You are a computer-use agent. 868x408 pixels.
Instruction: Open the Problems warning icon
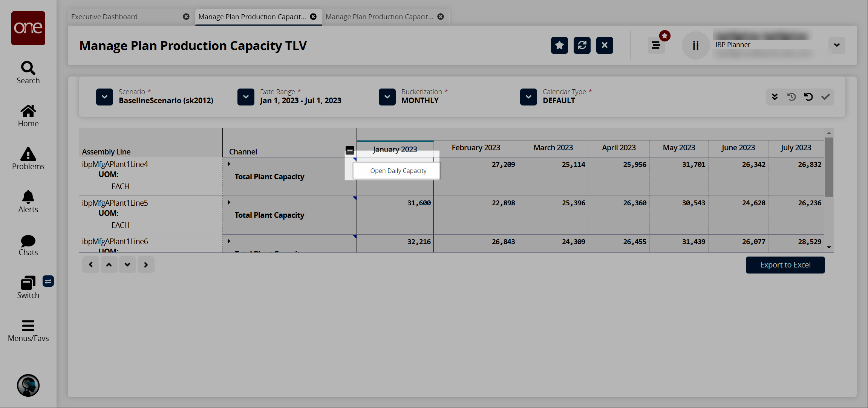(28, 154)
